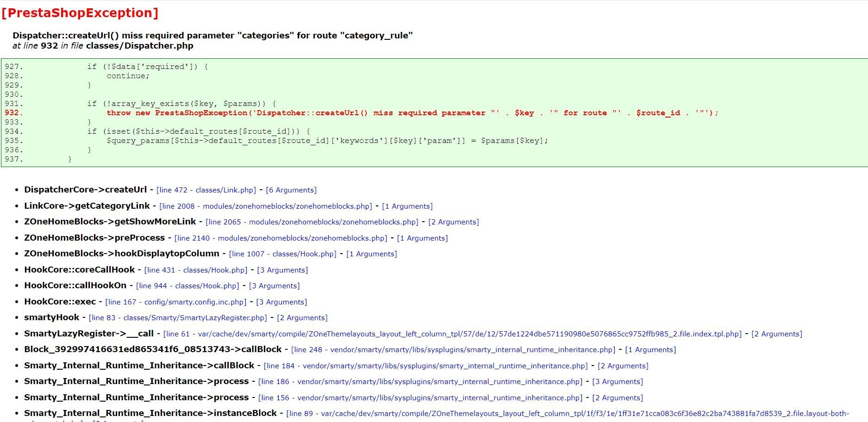This screenshot has width=868, height=422.
Task: Click ZOneHomeBlocks->hookDisplaytopColumn stack entry text
Action: [122, 254]
